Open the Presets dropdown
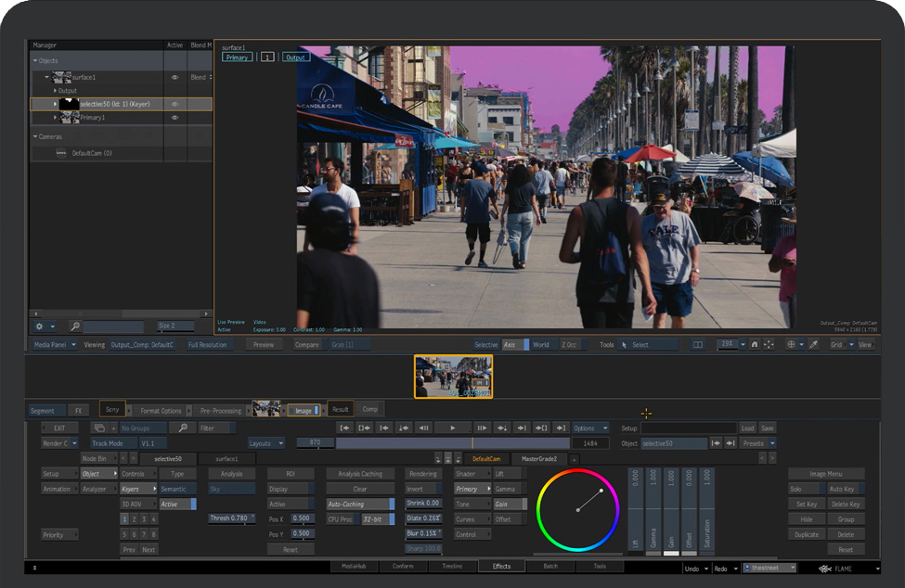The width and height of the screenshot is (905, 588). tap(758, 443)
